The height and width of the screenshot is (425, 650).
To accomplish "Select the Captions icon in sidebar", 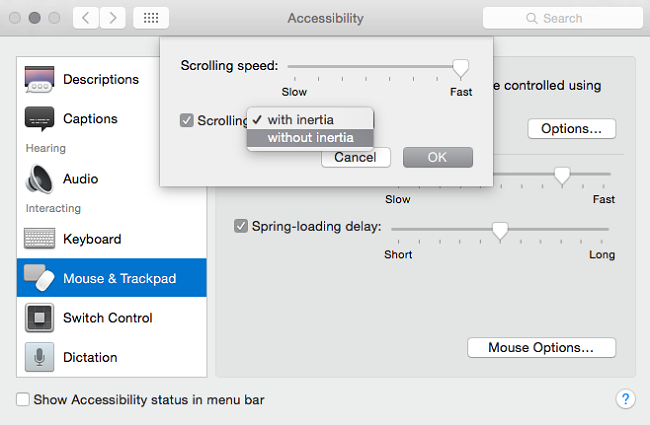I will [x=39, y=119].
